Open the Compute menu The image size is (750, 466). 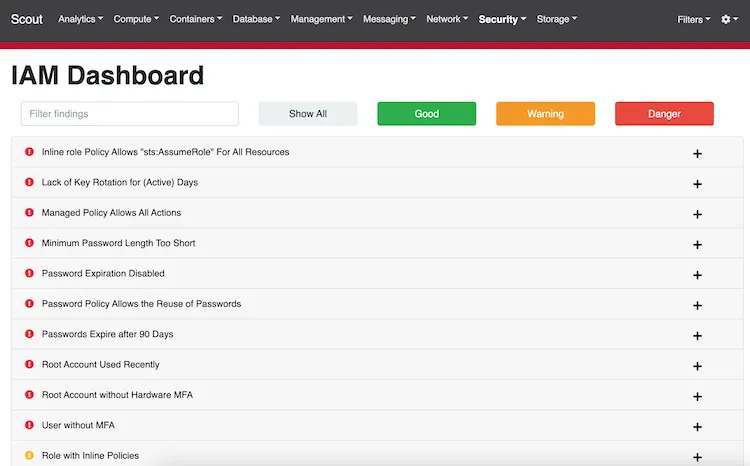pos(136,19)
